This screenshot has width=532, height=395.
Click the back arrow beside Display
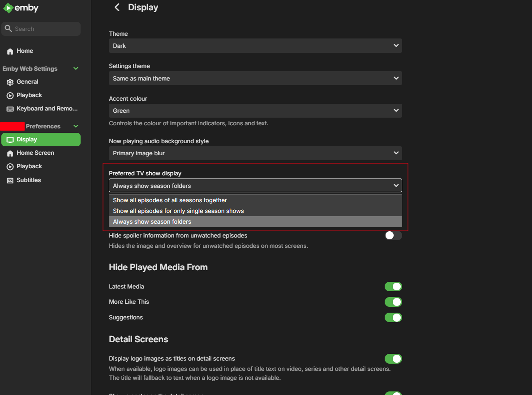(x=117, y=7)
